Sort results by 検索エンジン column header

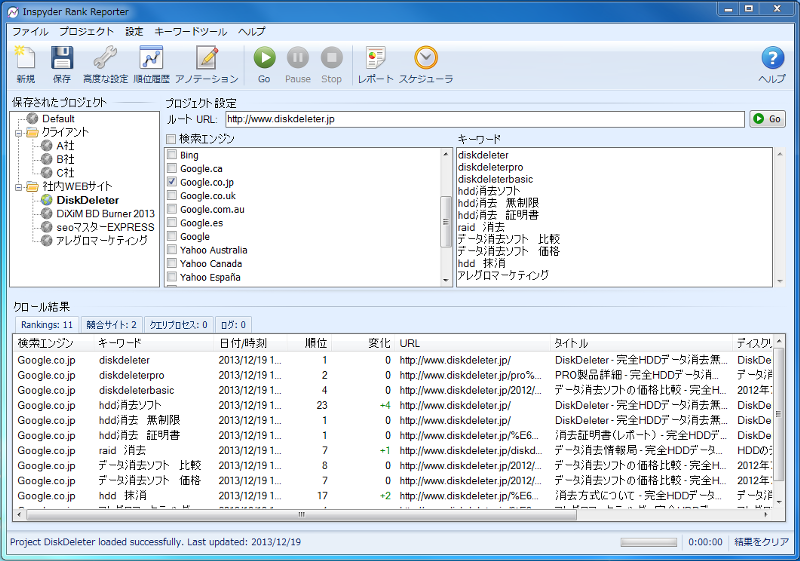(53, 343)
